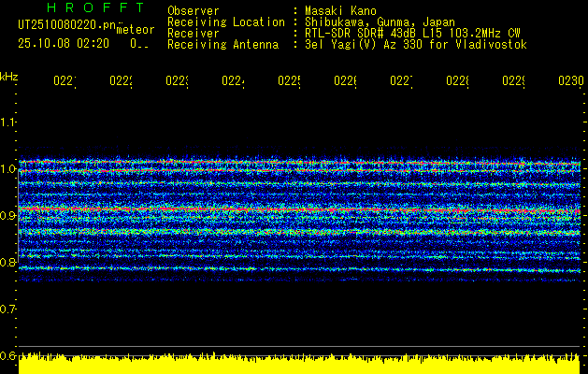Click the 1.0 kHz frequency axis label
588x374 pixels.
point(8,169)
